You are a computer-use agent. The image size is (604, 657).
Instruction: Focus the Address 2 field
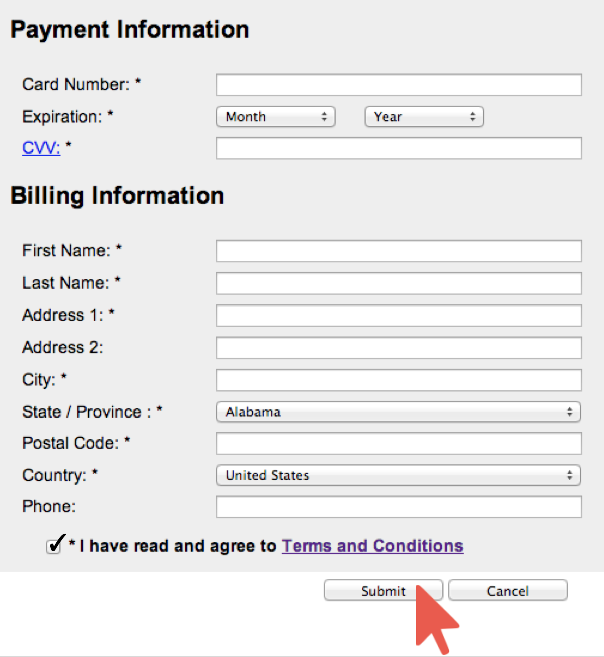point(399,348)
